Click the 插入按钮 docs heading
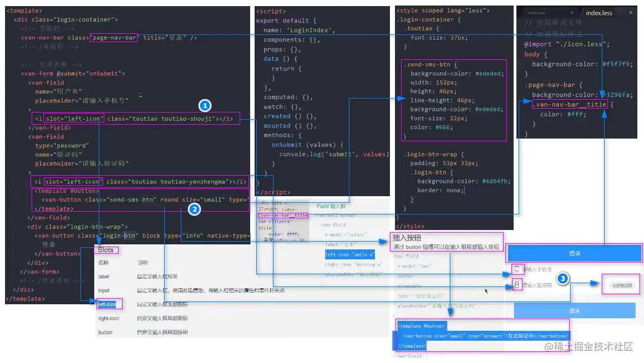 tap(407, 238)
